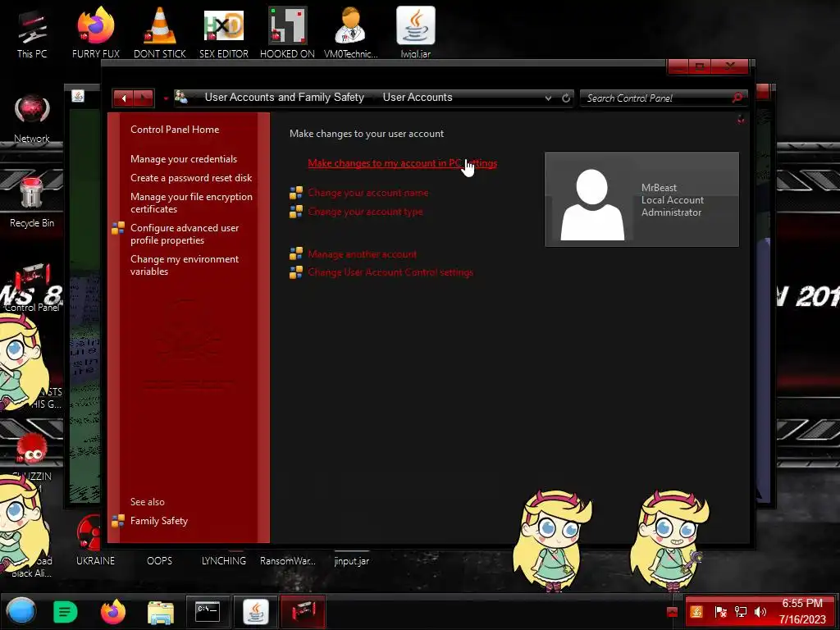Launch Firefox from the taskbar
Viewport: 840px width, 630px height.
[x=113, y=612]
